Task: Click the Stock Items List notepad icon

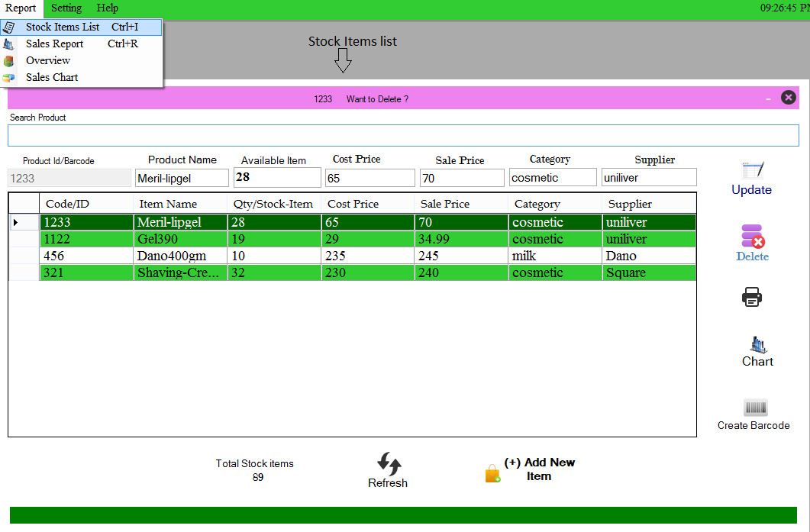Action: pyautogui.click(x=11, y=27)
